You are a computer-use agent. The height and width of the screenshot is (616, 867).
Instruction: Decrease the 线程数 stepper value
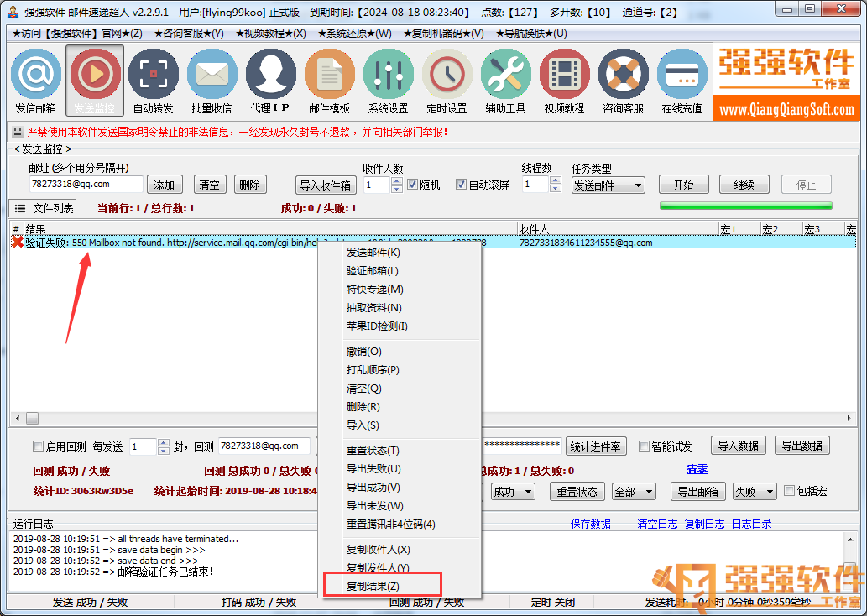pyautogui.click(x=556, y=189)
